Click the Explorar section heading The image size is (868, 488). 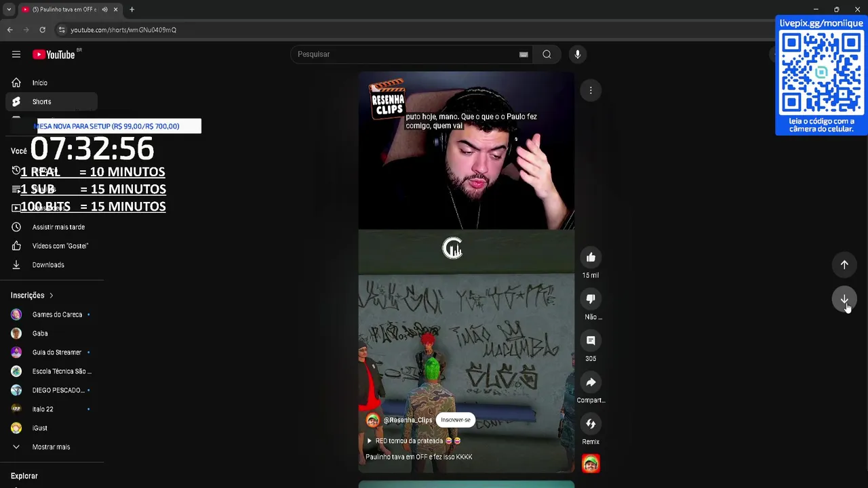tap(24, 476)
